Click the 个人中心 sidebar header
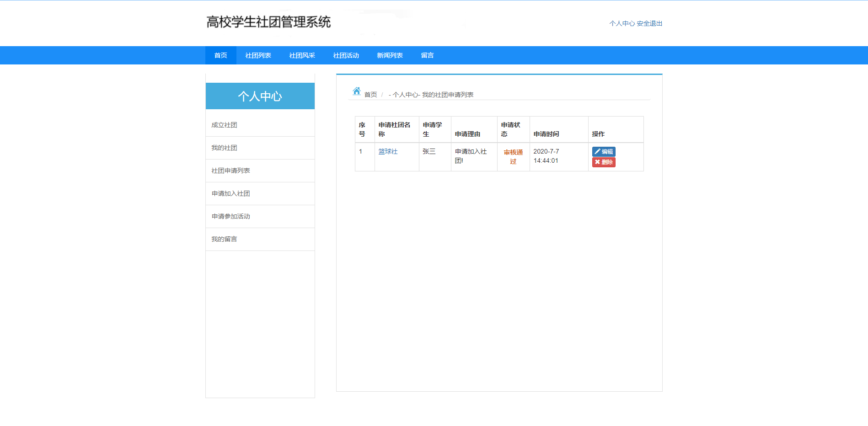Viewport: 868px width, 426px height. (260, 96)
